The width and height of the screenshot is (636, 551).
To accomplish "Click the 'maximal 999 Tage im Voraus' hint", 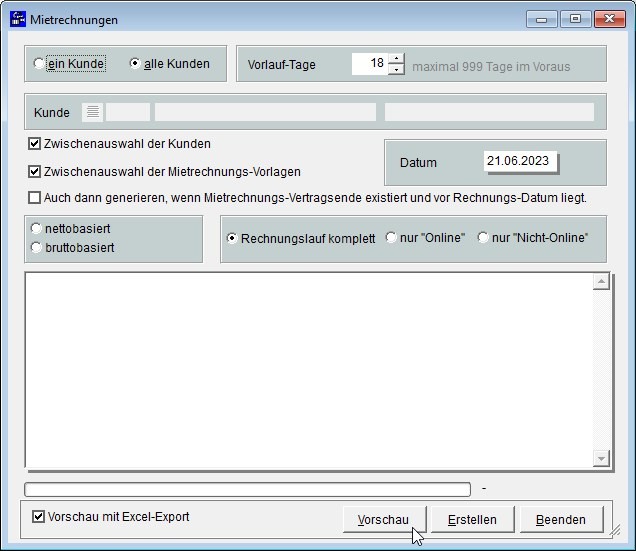I will point(491,67).
